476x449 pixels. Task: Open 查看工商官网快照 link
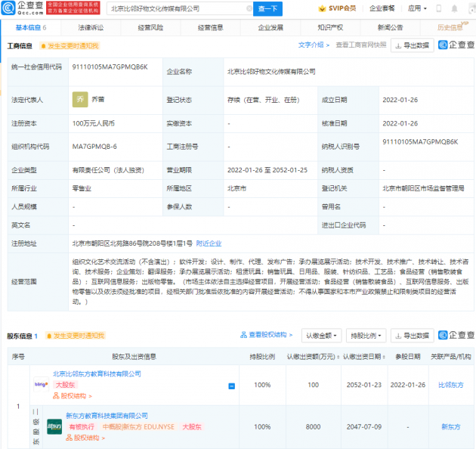point(361,45)
